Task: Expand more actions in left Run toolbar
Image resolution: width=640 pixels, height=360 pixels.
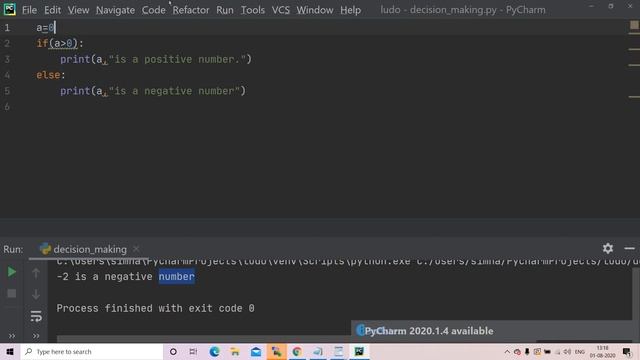Action: 12,336
